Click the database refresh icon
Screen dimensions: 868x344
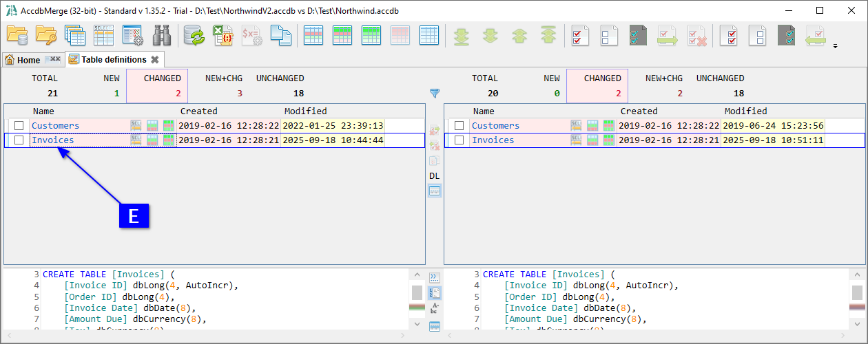(194, 34)
